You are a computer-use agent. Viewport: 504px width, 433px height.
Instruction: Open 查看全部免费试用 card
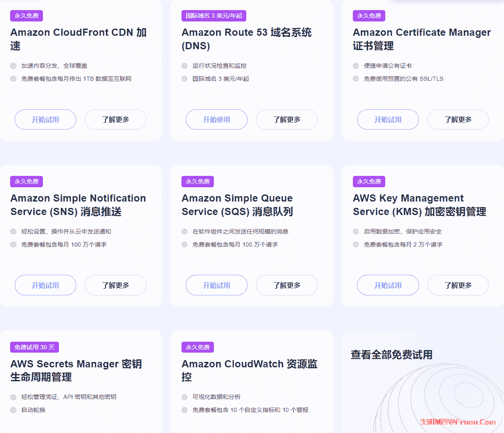pyautogui.click(x=423, y=383)
